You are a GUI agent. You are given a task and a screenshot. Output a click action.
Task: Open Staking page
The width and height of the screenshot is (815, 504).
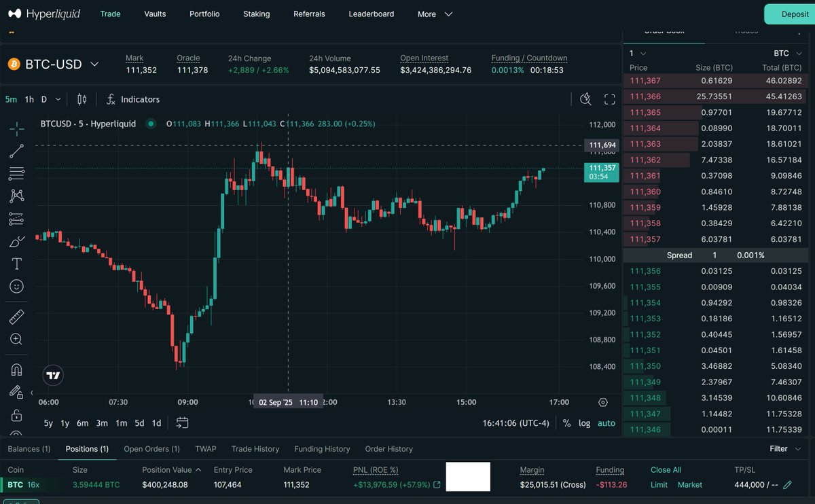pyautogui.click(x=256, y=14)
